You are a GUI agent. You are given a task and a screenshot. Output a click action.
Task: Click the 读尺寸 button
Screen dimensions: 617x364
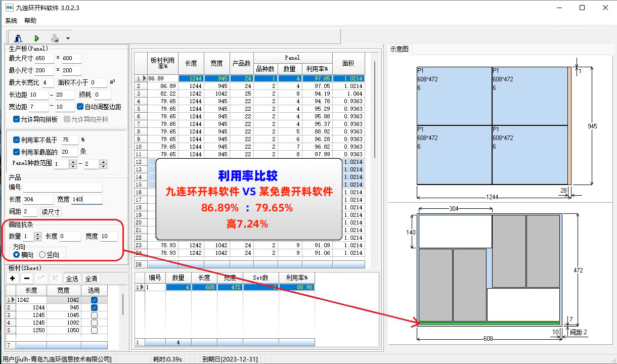[51, 212]
